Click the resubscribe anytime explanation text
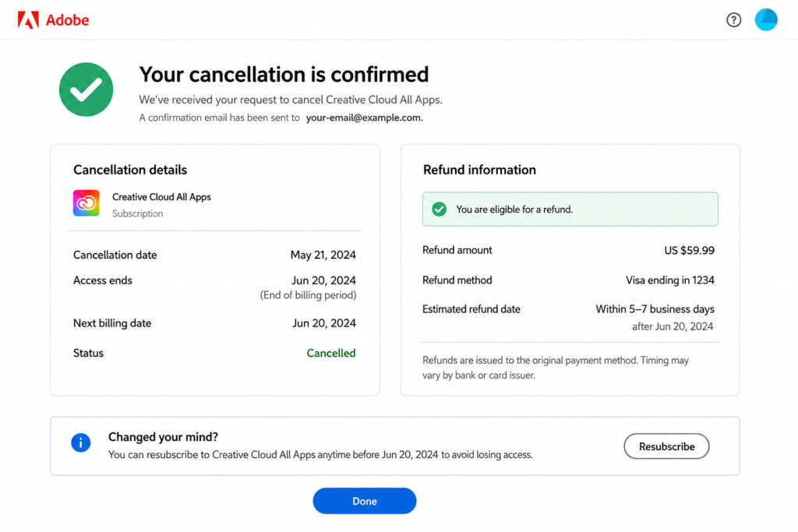Viewport: 798px width, 532px height. coord(320,455)
